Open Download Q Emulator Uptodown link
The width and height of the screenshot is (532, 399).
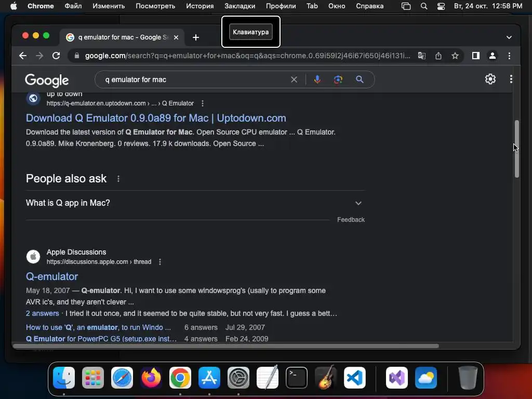pyautogui.click(x=156, y=118)
